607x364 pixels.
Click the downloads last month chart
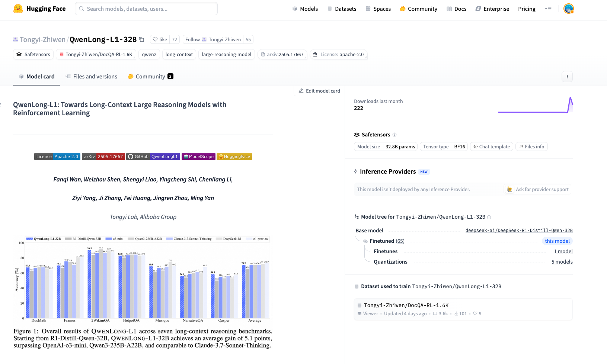tap(536, 105)
